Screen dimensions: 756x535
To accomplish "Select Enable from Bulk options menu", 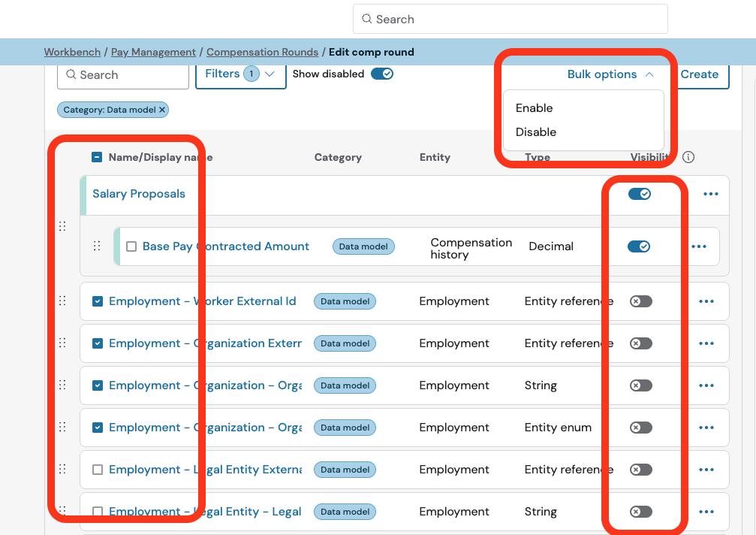I will pyautogui.click(x=535, y=108).
